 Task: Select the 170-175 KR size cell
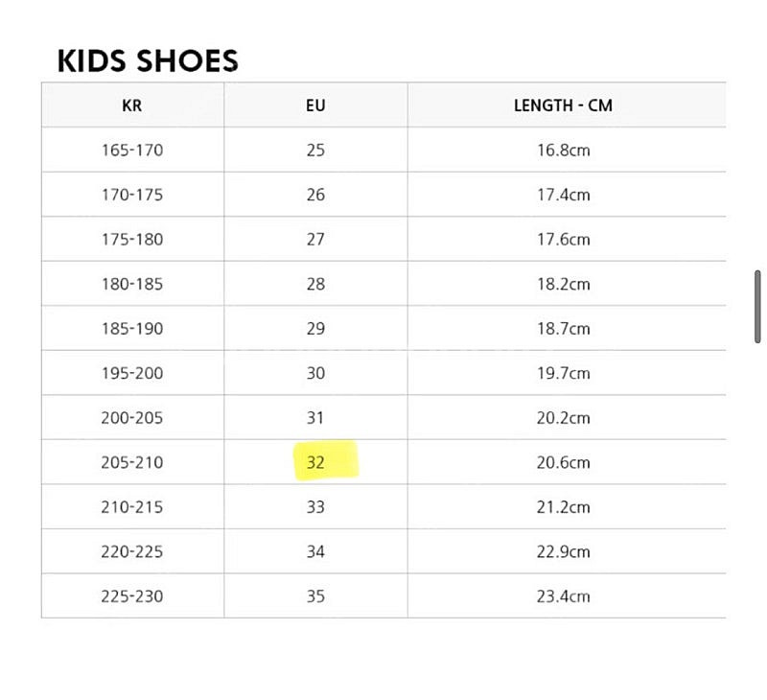tap(132, 195)
